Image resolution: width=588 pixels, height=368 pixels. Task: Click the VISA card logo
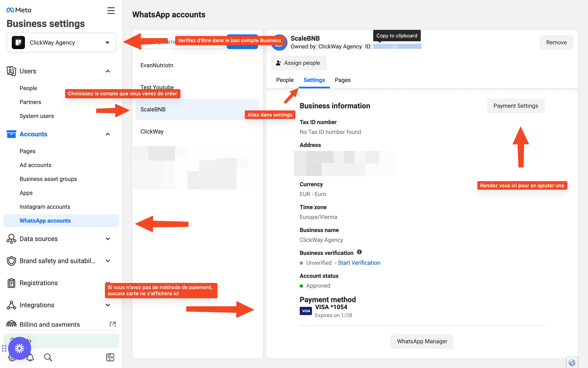(306, 311)
